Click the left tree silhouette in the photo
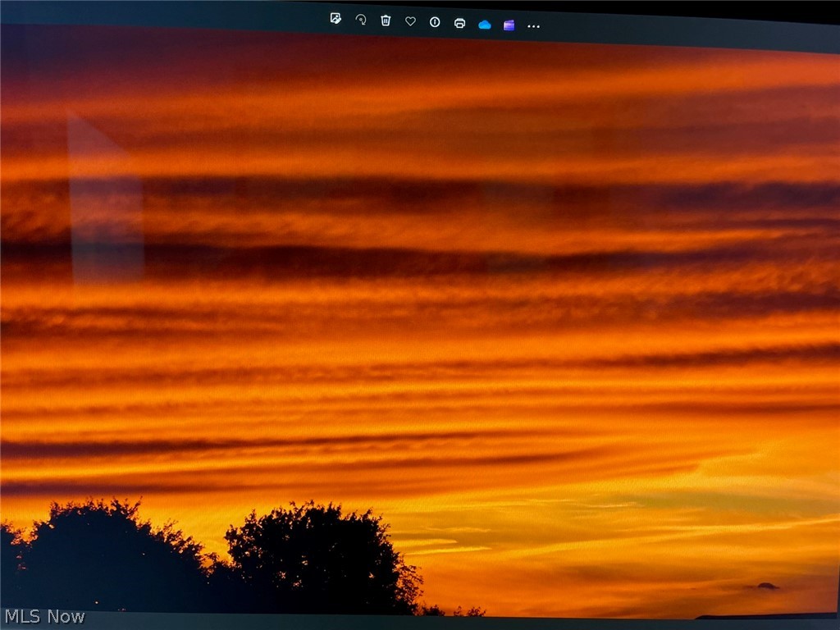840x630 pixels. tap(98, 558)
